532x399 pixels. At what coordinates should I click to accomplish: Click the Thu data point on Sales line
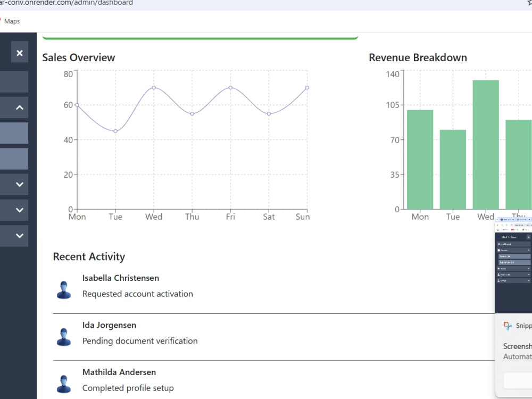coord(192,114)
